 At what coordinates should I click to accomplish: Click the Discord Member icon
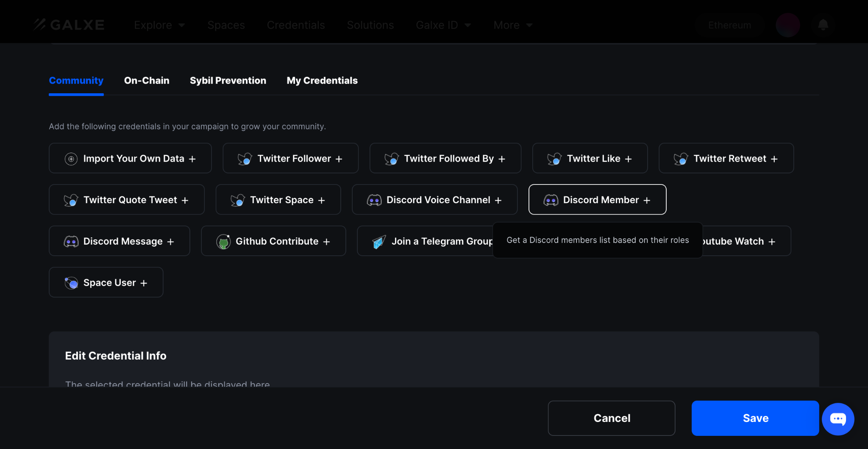[x=551, y=200]
